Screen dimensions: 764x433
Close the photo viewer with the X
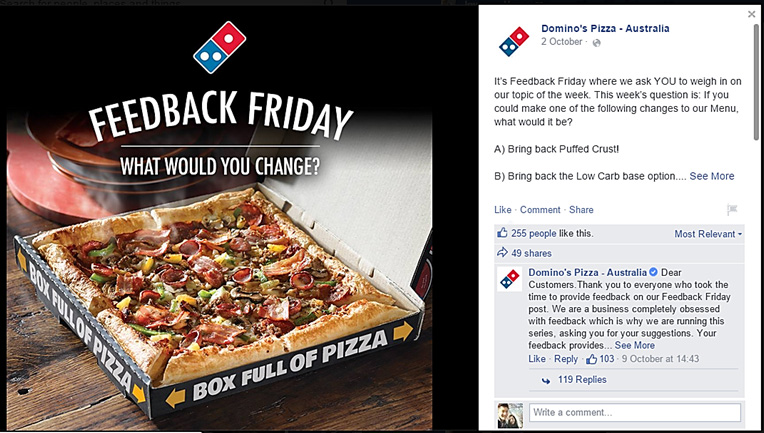pos(751,15)
